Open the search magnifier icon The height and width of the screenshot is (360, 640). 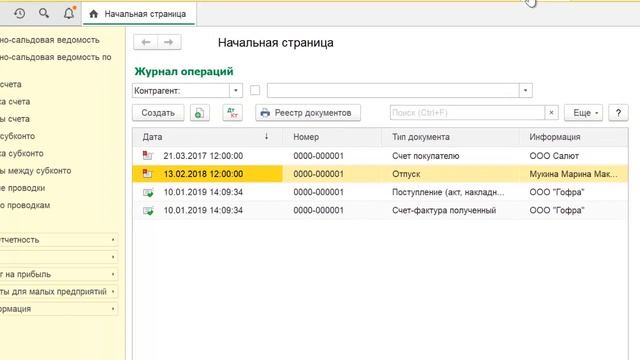click(44, 13)
